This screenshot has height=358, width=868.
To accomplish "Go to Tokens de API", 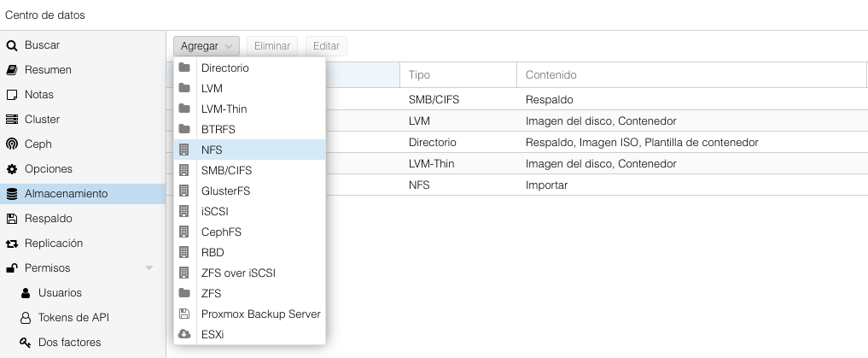I will click(73, 318).
